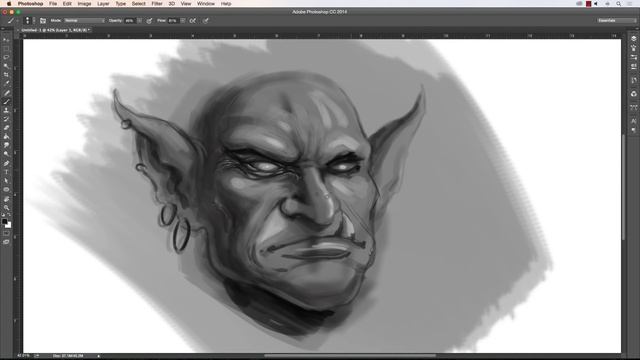This screenshot has width=640, height=360.
Task: Open the blending Mode dropdown
Action: click(x=84, y=20)
